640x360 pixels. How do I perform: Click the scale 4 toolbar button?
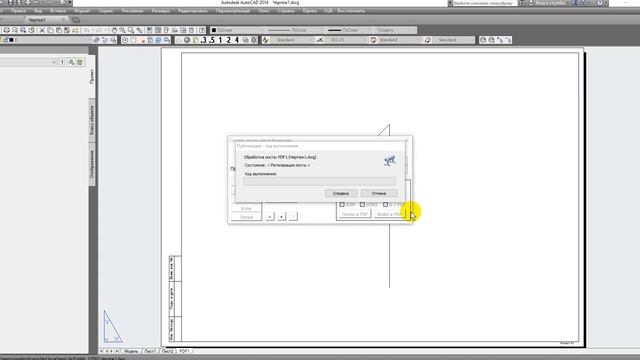(x=237, y=40)
